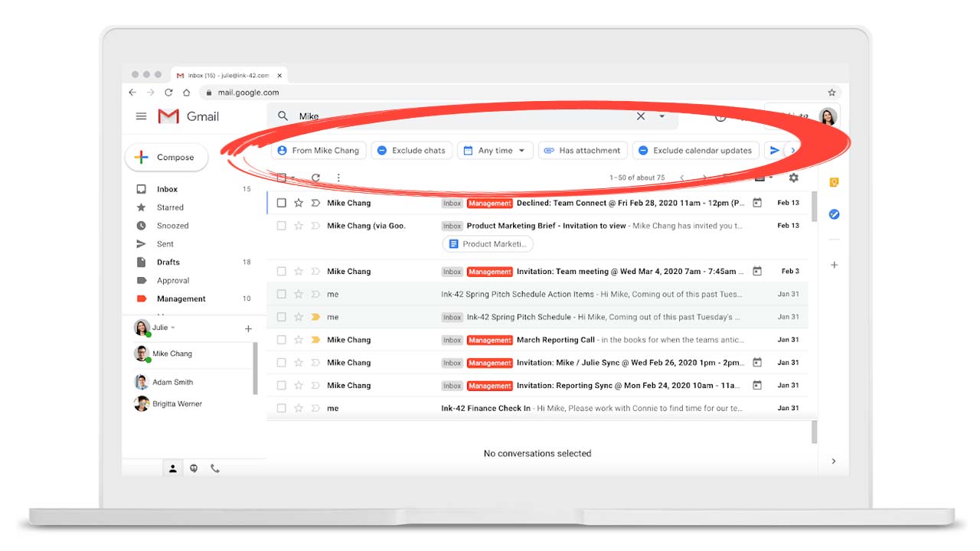The height and width of the screenshot is (551, 980).
Task: Reload the page with browser refresh icon
Action: [x=168, y=93]
